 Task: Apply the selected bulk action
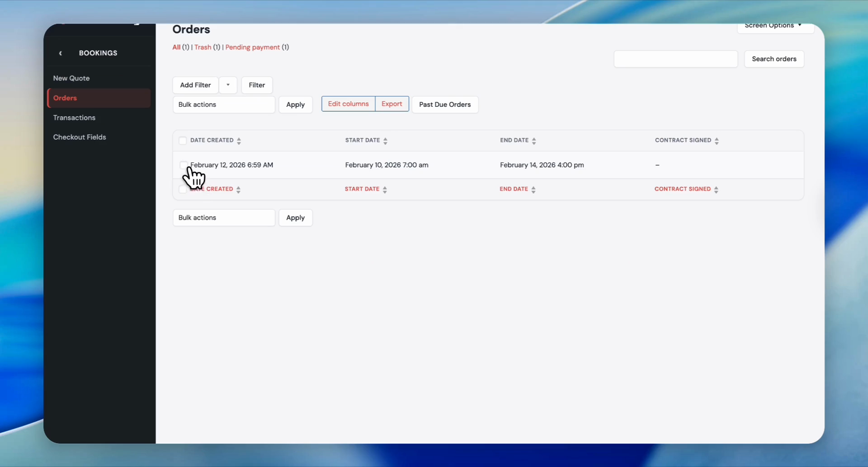(296, 105)
